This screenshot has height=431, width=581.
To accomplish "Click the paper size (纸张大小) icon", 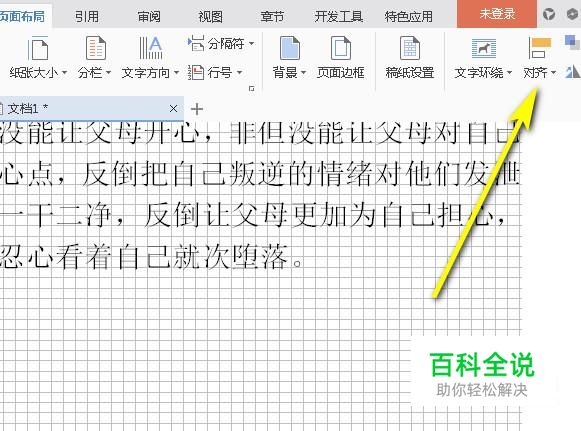I will tap(38, 48).
